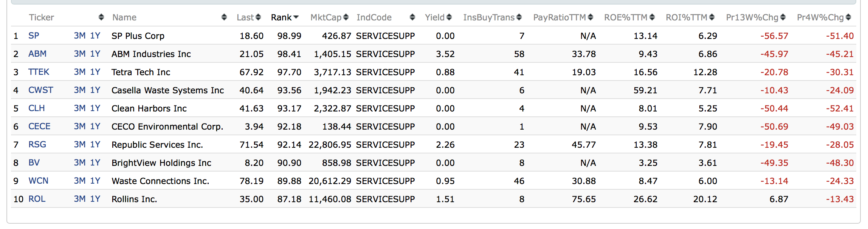The height and width of the screenshot is (229, 868).
Task: Click PayRatioTTM sort arrows
Action: tap(591, 17)
